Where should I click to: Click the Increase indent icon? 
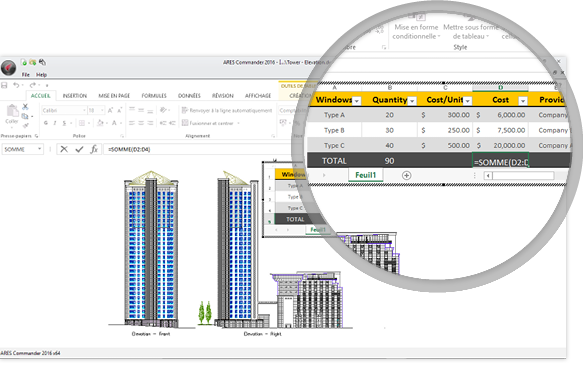pos(172,123)
